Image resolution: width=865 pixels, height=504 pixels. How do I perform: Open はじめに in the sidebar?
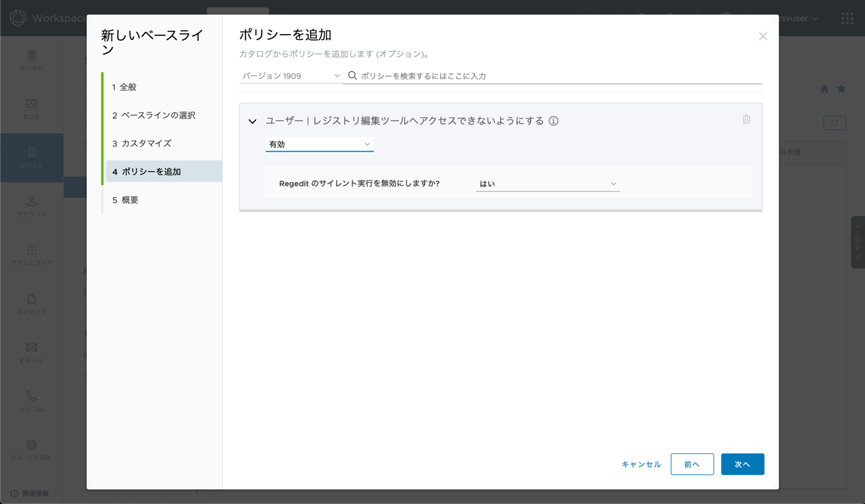pos(31,61)
